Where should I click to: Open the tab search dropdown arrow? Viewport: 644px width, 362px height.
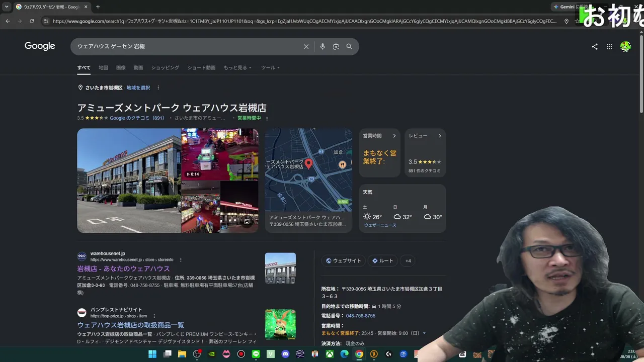(x=7, y=7)
